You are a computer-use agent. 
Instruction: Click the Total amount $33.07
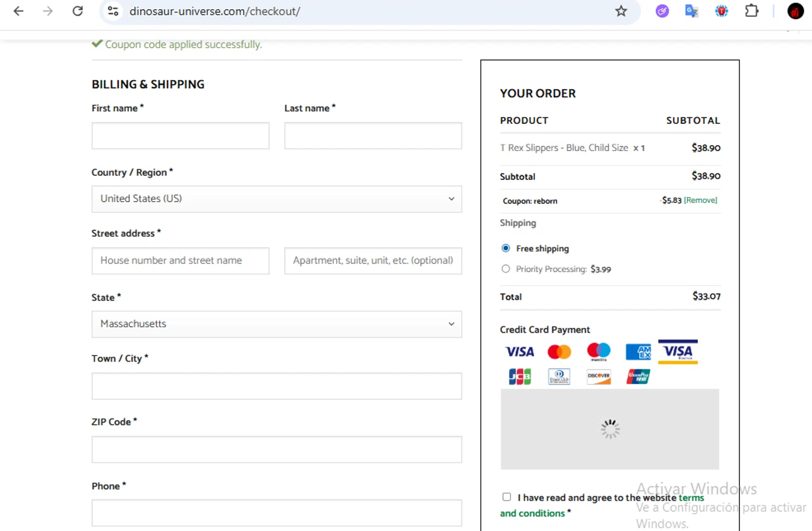point(706,296)
